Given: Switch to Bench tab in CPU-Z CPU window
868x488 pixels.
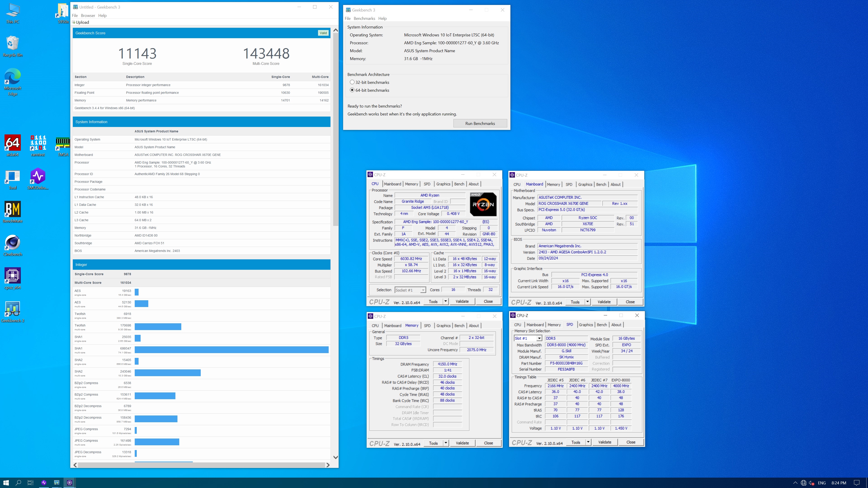Looking at the screenshot, I should click(459, 184).
